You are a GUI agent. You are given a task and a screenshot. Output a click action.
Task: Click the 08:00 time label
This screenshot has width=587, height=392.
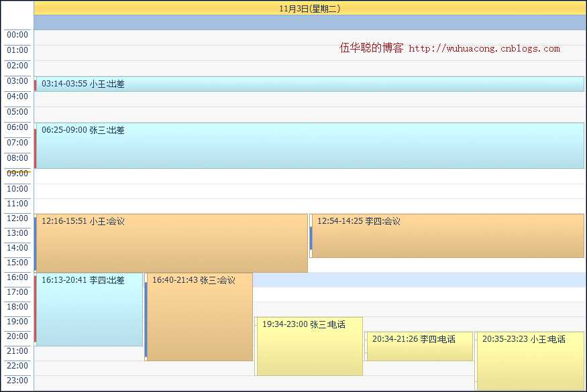pos(17,158)
